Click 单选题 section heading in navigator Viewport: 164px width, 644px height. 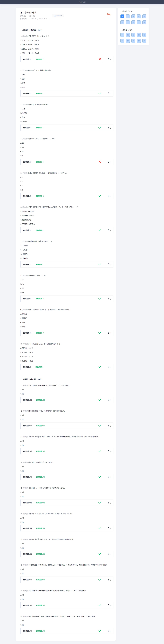[x=126, y=11]
